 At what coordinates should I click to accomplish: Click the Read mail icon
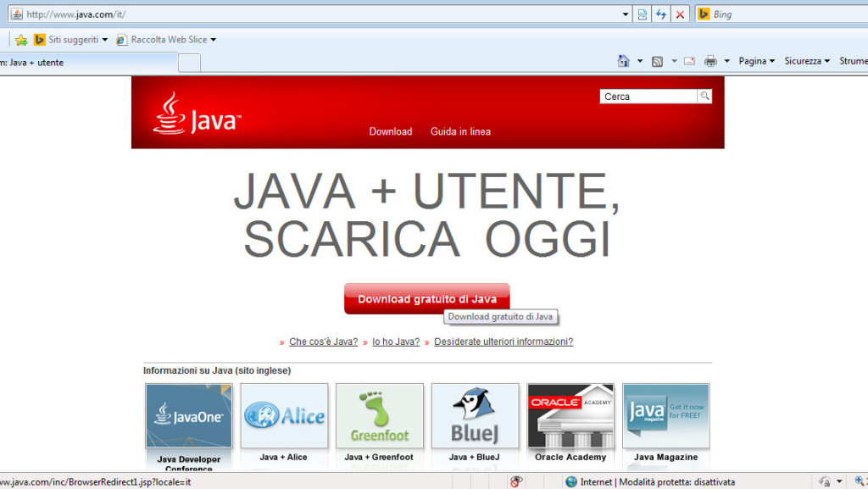689,61
